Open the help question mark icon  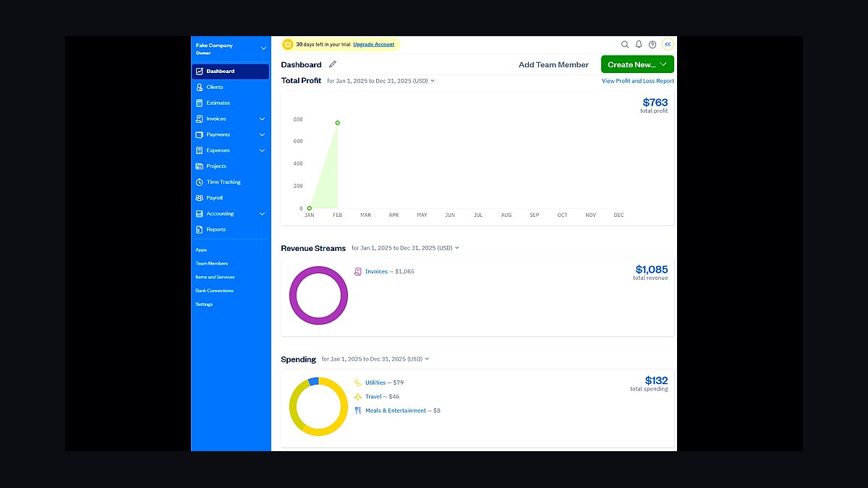tap(652, 44)
